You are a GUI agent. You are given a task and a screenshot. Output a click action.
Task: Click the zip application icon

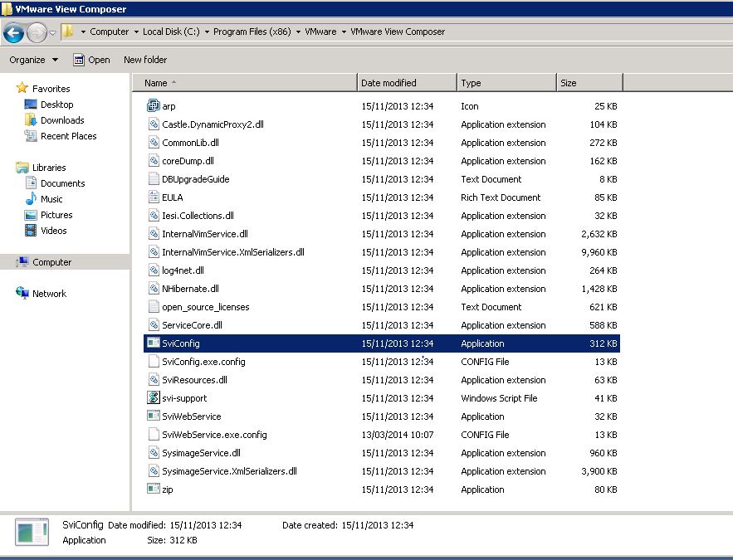[154, 489]
